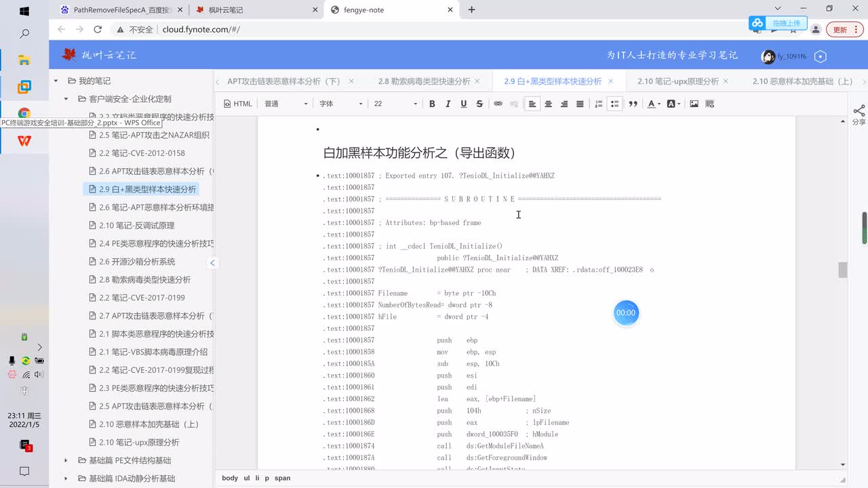This screenshot has height=488, width=868.
Task: Open the text background color picker
Action: pyautogui.click(x=673, y=104)
